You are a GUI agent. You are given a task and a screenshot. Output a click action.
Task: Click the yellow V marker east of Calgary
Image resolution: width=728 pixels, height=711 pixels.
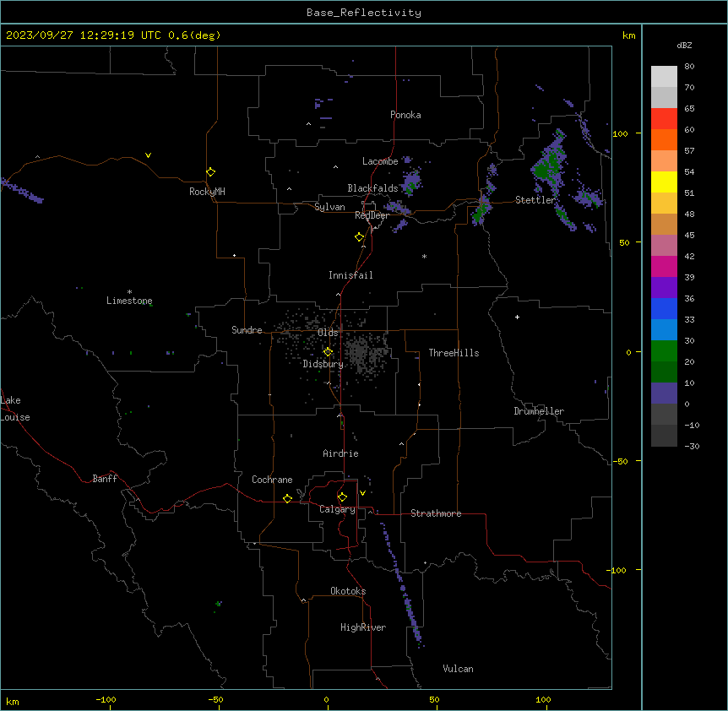362,493
